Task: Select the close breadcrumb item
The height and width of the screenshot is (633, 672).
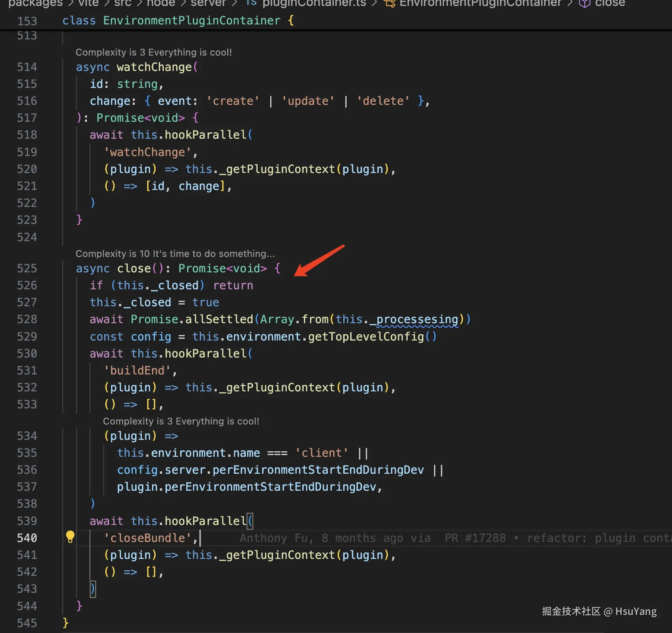Action: [x=610, y=3]
